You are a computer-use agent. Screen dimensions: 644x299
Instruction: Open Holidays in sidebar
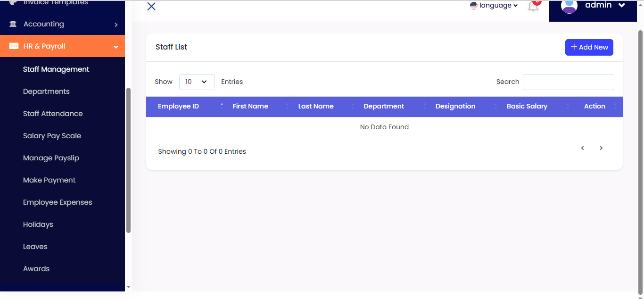38,224
